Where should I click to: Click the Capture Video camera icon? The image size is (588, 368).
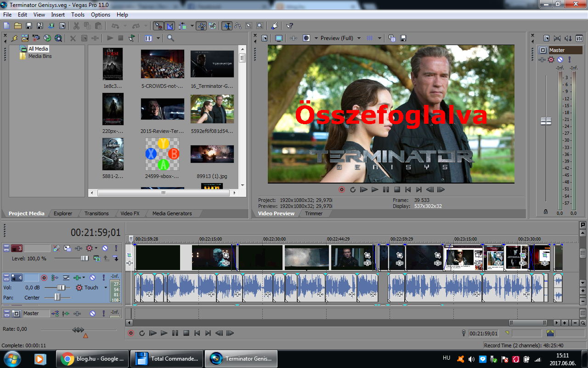click(x=36, y=38)
